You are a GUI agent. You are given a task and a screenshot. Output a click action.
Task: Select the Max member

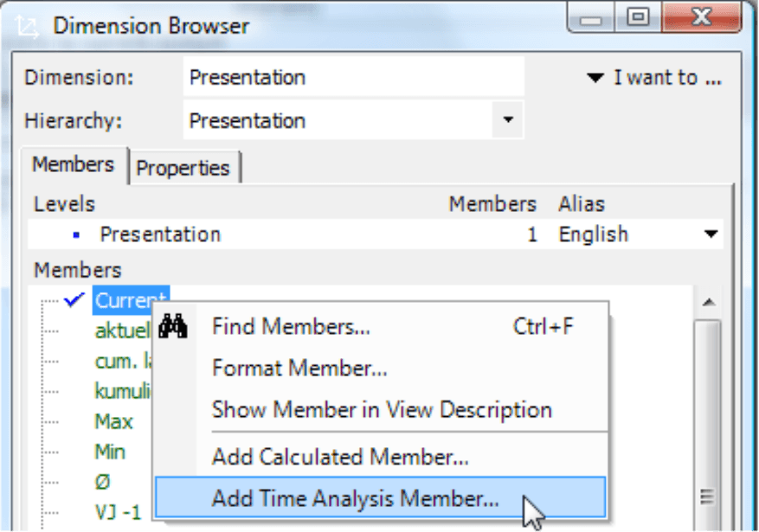114,422
